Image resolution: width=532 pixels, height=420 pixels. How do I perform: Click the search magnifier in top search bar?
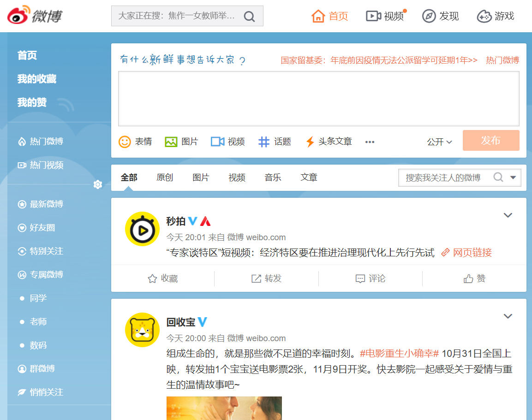click(249, 17)
